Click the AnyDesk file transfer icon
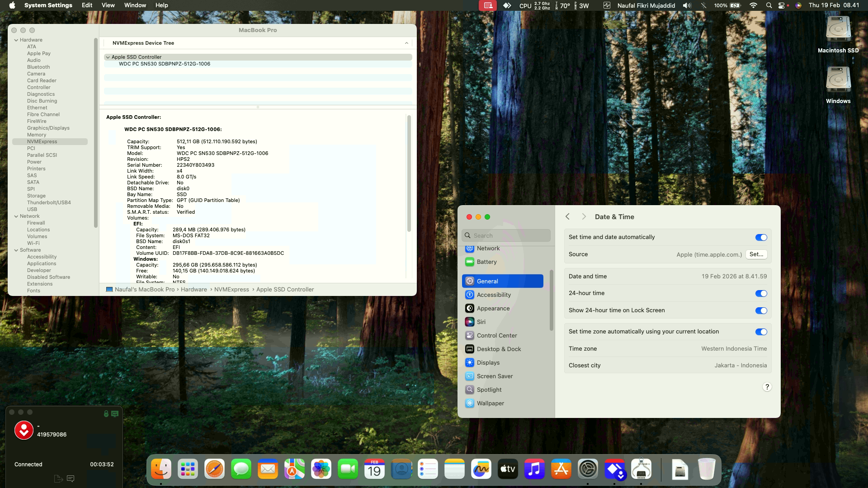This screenshot has width=868, height=488. pos(58,479)
